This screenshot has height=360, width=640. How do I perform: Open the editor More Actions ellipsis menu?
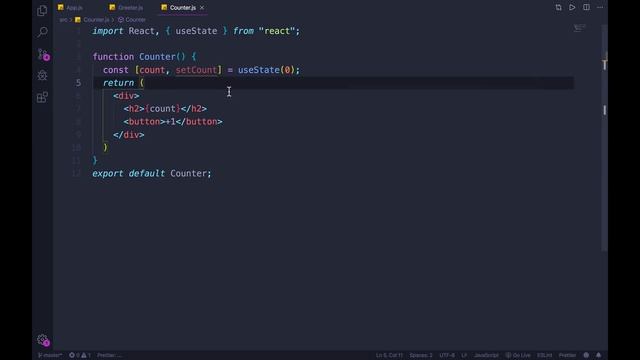(x=600, y=7)
